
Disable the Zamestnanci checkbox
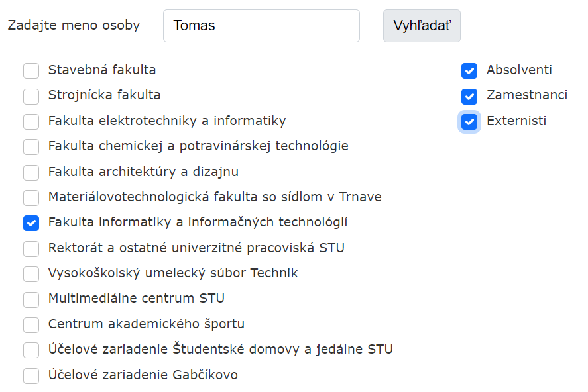click(x=469, y=96)
